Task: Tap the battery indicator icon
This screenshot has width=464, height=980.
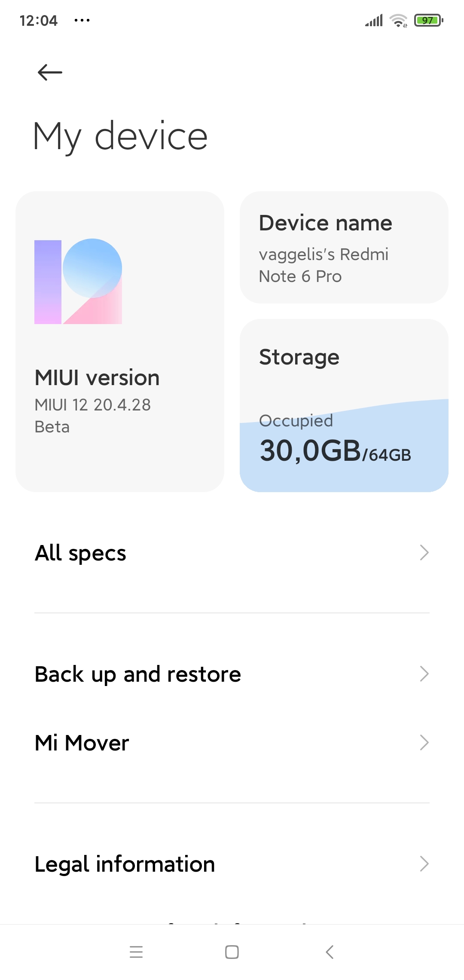Action: coord(428,20)
